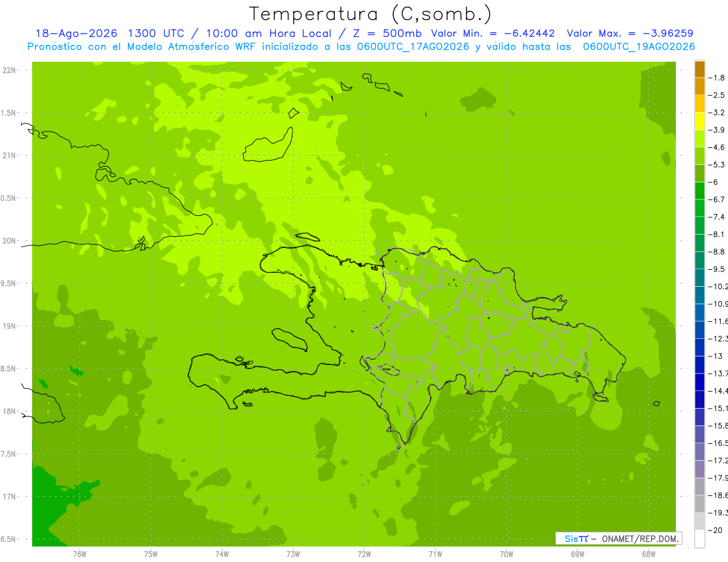Viewport: 728px width, 562px height.
Task: Pick the teal swatch between -9.5 and -10.2
Action: click(699, 278)
